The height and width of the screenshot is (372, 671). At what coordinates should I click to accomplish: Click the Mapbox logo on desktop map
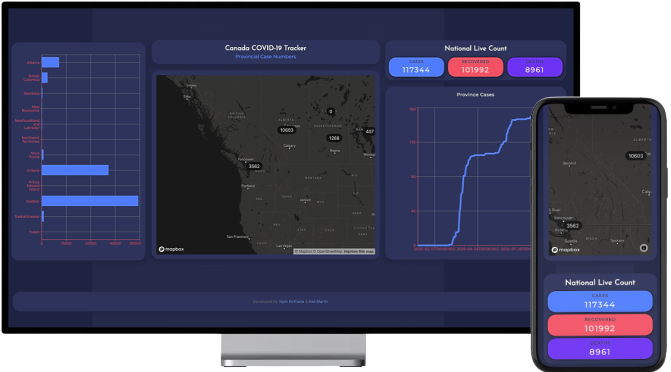[x=171, y=249]
